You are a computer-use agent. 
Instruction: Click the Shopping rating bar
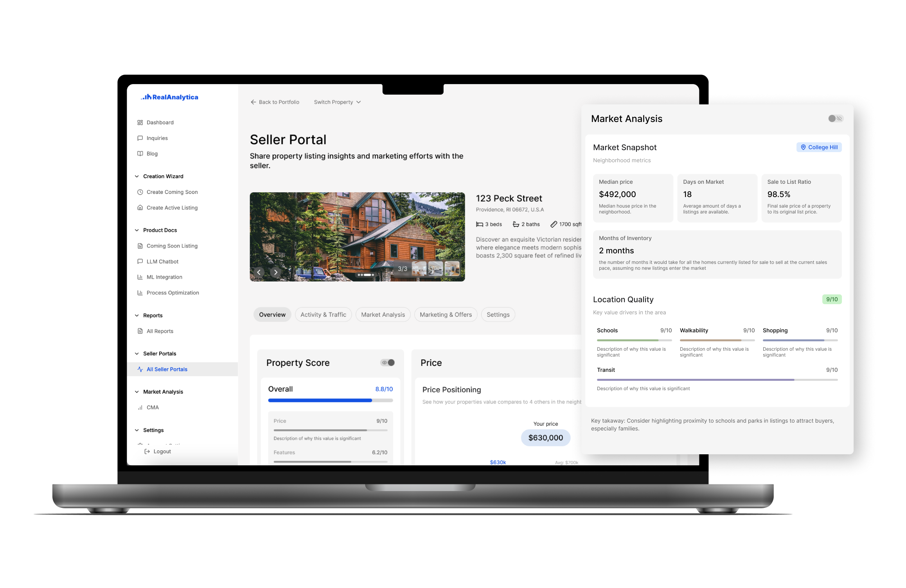tap(800, 340)
